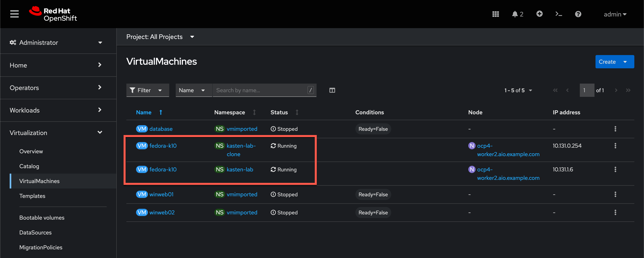Click the VM badge beside winweb02
This screenshot has width=644, height=258.
[x=142, y=212]
